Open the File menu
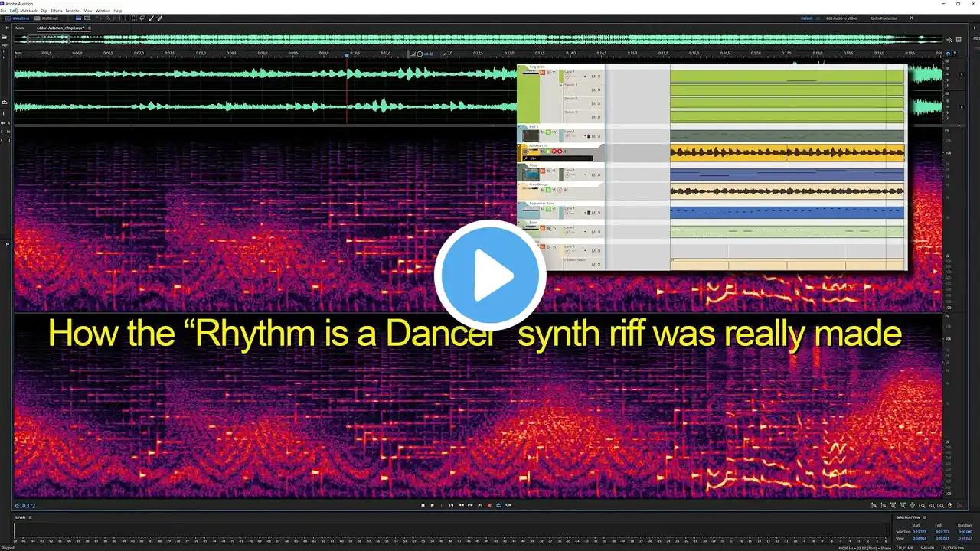 click(x=4, y=11)
